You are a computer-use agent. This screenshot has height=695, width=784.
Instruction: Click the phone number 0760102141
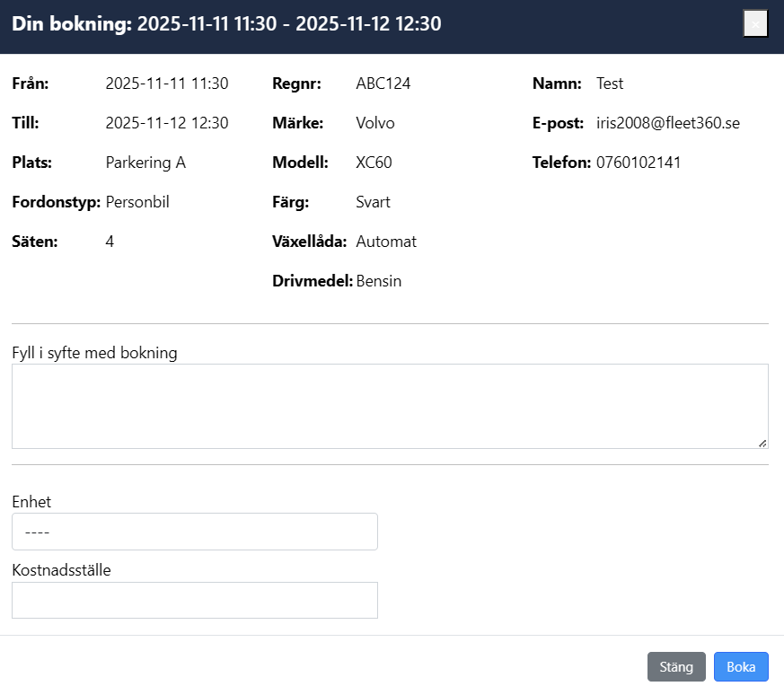(639, 162)
